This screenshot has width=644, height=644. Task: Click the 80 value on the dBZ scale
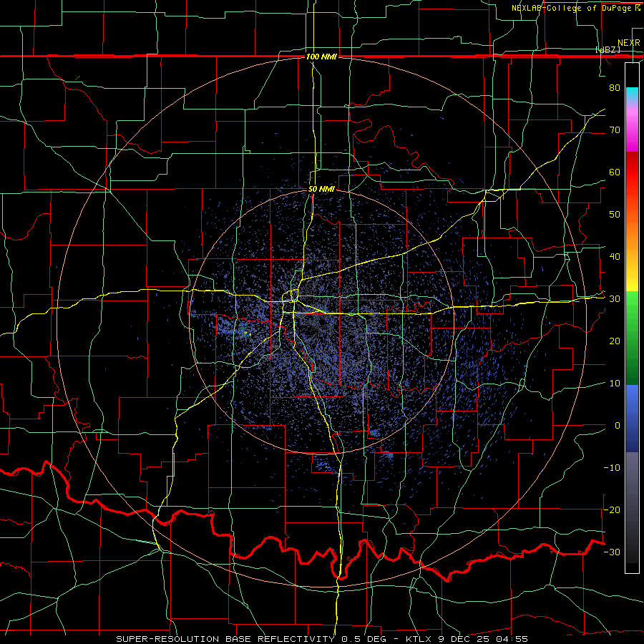pyautogui.click(x=615, y=87)
